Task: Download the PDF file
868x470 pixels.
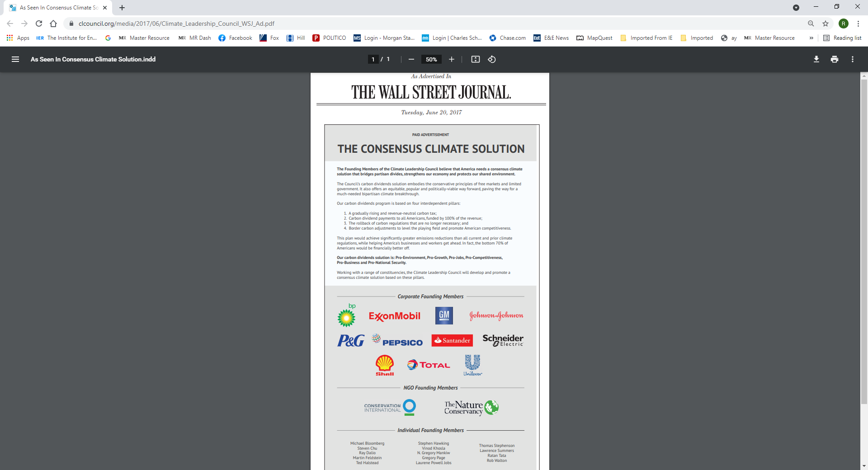Action: [816, 59]
